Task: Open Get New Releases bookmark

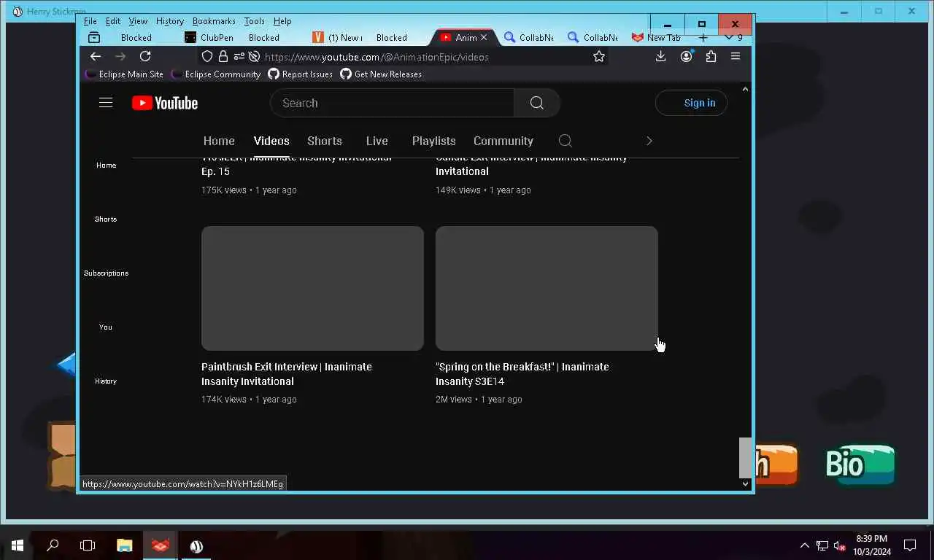Action: (x=381, y=74)
